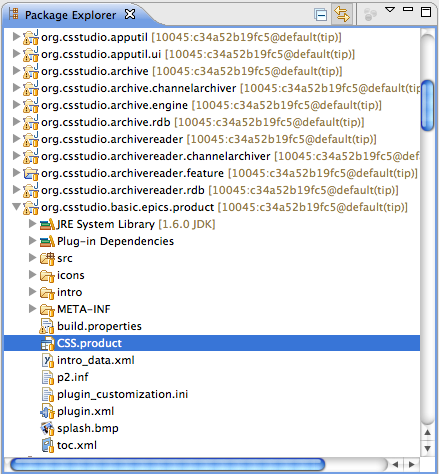This screenshot has width=439, height=474.
Task: Click horizontal scrollbar left arrow
Action: (x=395, y=464)
